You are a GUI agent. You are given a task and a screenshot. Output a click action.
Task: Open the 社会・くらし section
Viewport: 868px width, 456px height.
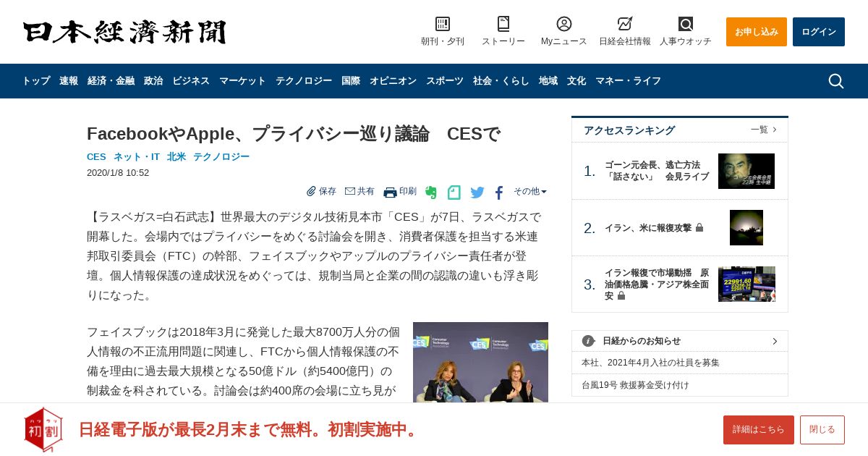[x=501, y=81]
